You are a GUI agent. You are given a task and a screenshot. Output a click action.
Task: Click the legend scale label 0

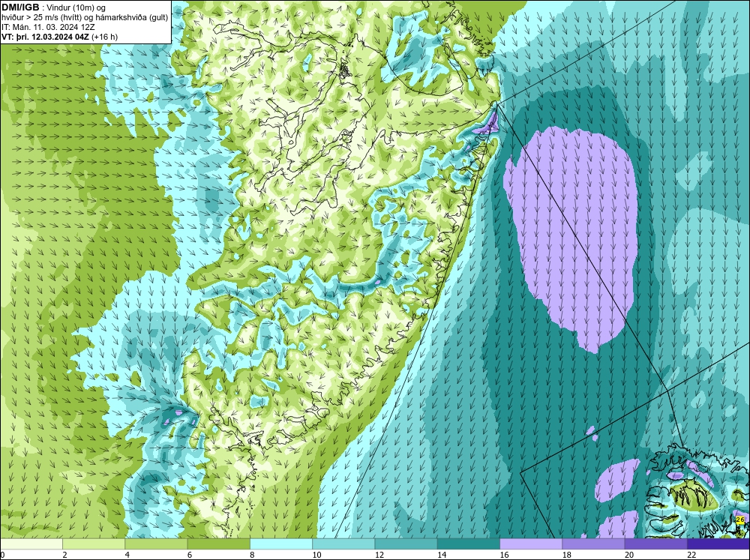2,555
